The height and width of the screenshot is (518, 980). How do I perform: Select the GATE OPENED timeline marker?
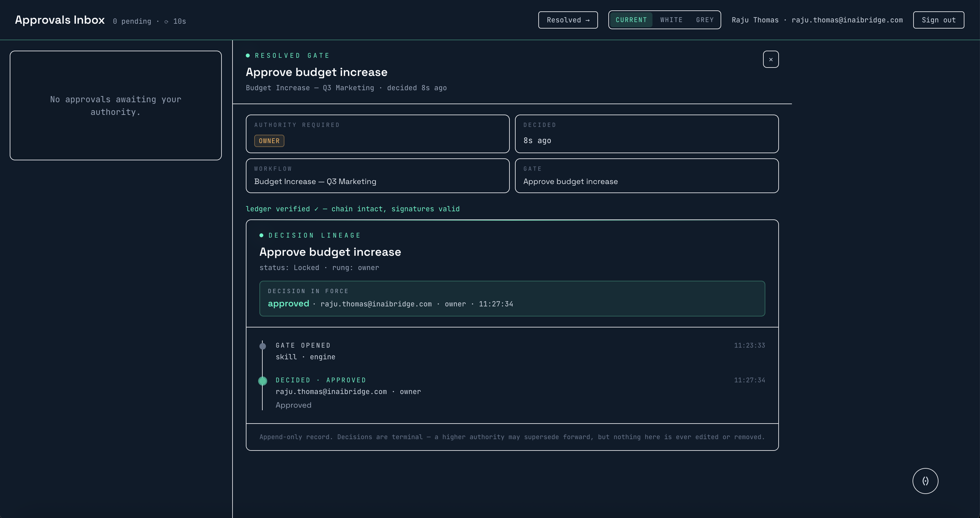[x=262, y=346]
